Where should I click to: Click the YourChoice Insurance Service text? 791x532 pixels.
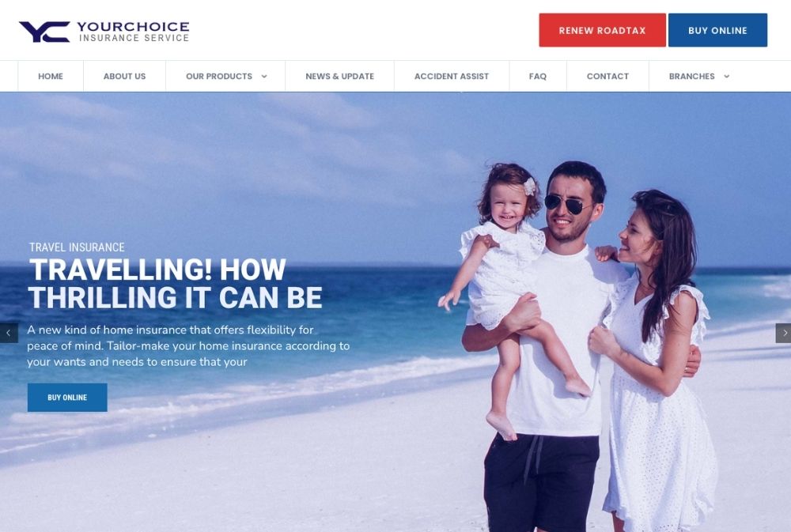pos(133,32)
